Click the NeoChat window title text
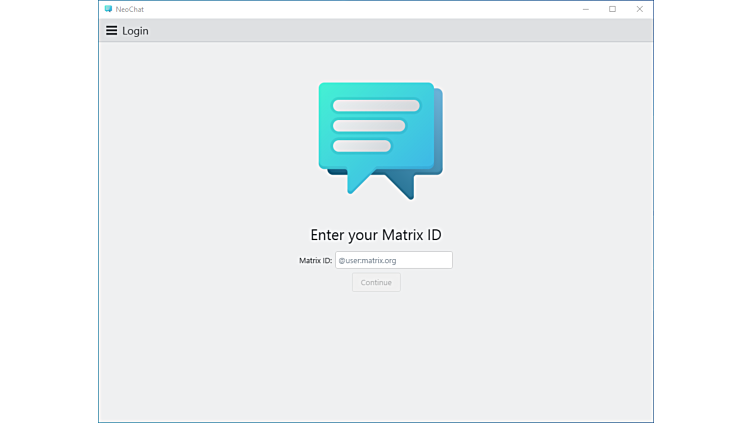The height and width of the screenshot is (423, 752). [x=130, y=9]
